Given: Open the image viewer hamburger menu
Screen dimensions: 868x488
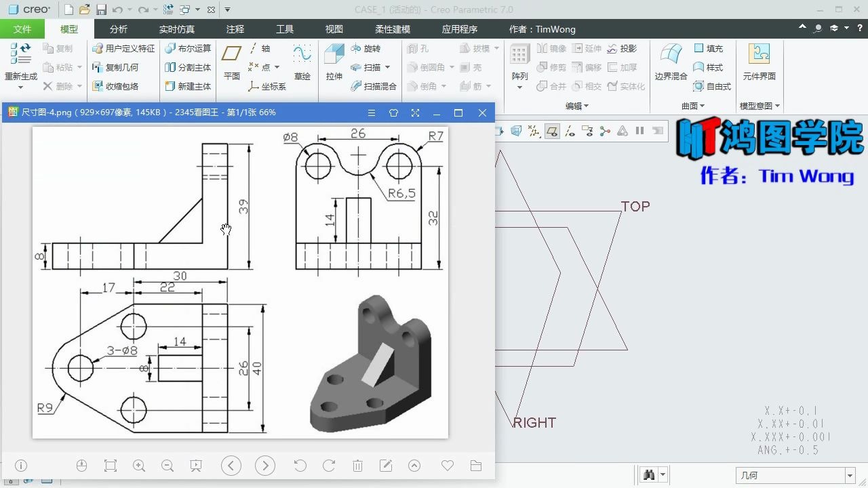Looking at the screenshot, I should click(371, 113).
